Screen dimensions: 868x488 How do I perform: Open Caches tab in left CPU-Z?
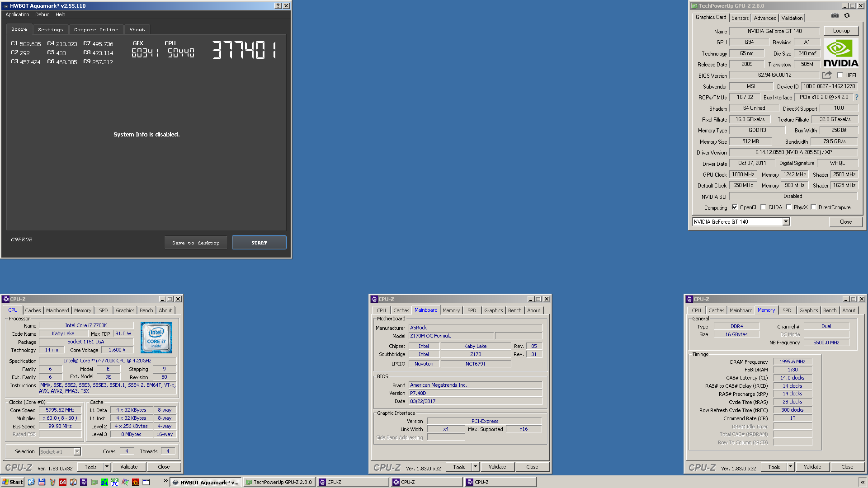click(33, 310)
